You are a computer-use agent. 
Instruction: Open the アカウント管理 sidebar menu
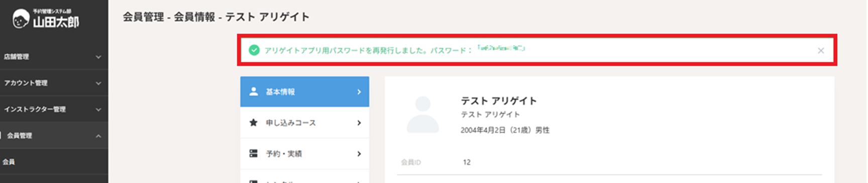point(54,83)
